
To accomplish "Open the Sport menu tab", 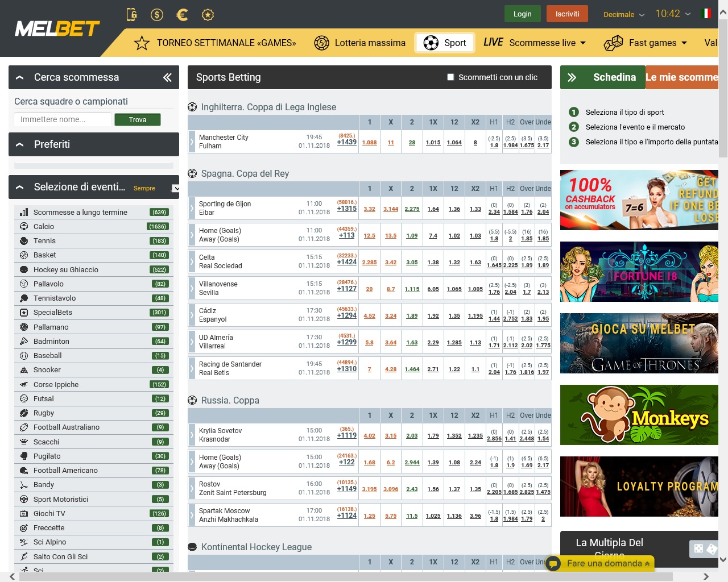I will tap(445, 43).
